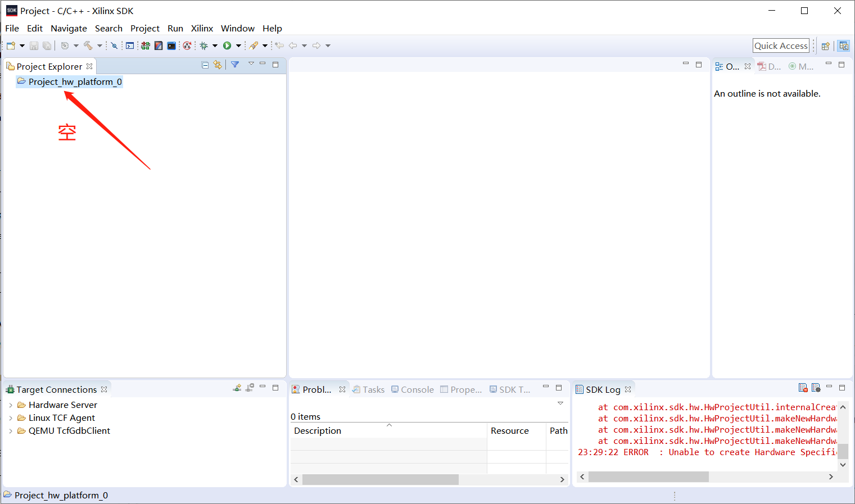Toggle scroll lock in the SDK Log panel
Viewport: 855px width, 504px height.
(816, 388)
